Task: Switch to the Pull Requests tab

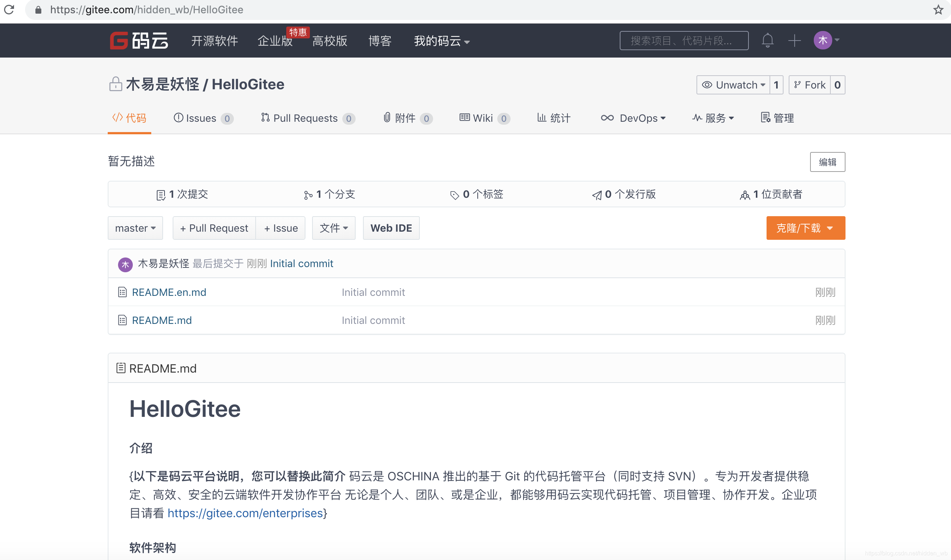Action: (x=308, y=118)
